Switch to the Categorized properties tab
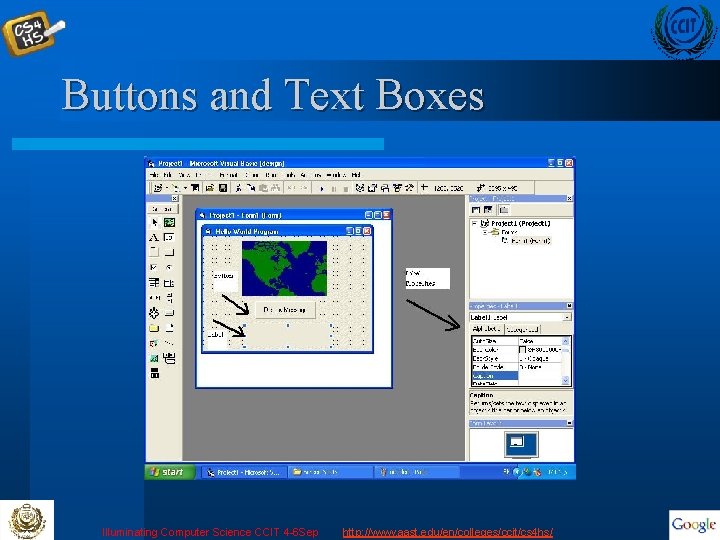The image size is (720, 540). [x=523, y=329]
